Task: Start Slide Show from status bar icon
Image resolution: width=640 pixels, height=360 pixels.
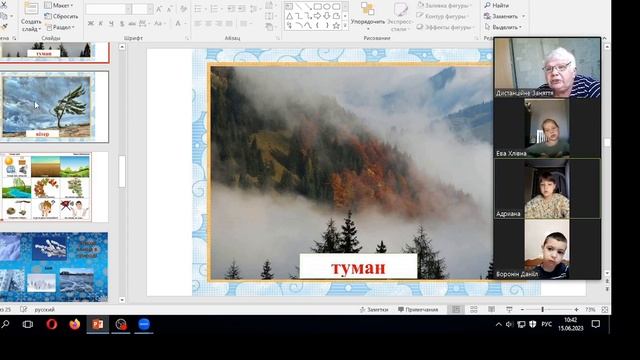Action: [x=509, y=310]
